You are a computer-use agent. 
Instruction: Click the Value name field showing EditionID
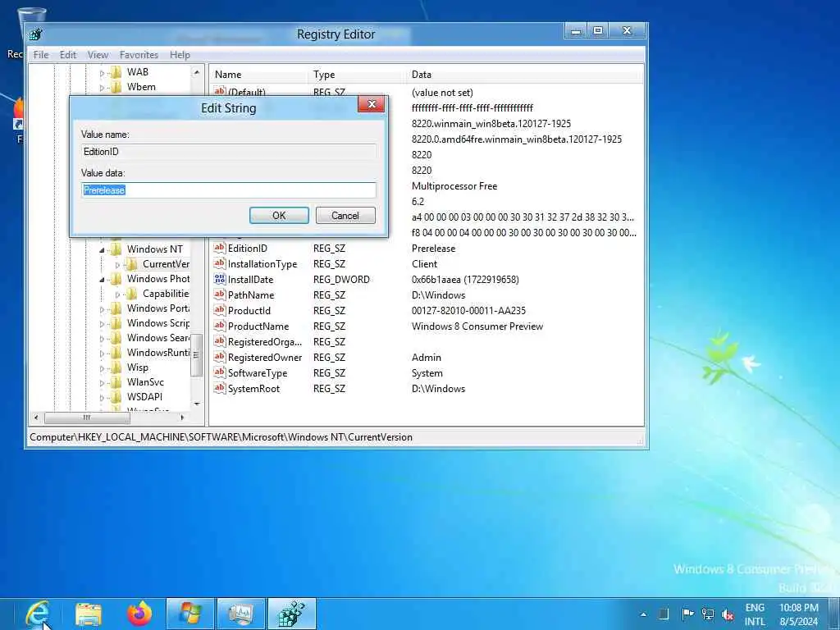coord(229,152)
